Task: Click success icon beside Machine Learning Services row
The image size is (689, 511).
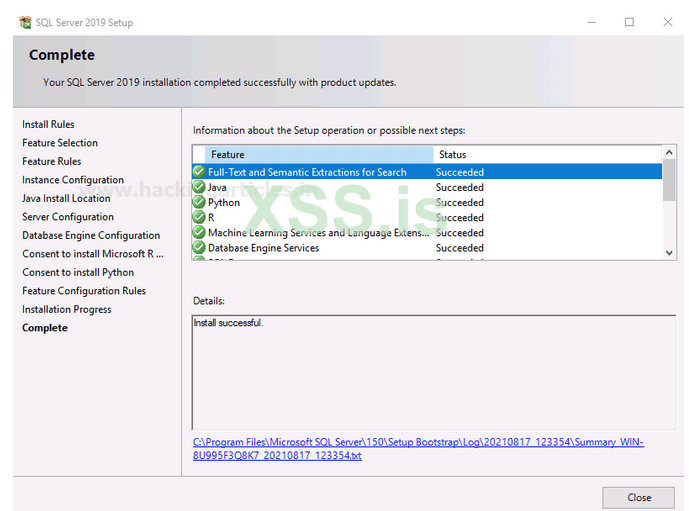Action: pos(199,233)
